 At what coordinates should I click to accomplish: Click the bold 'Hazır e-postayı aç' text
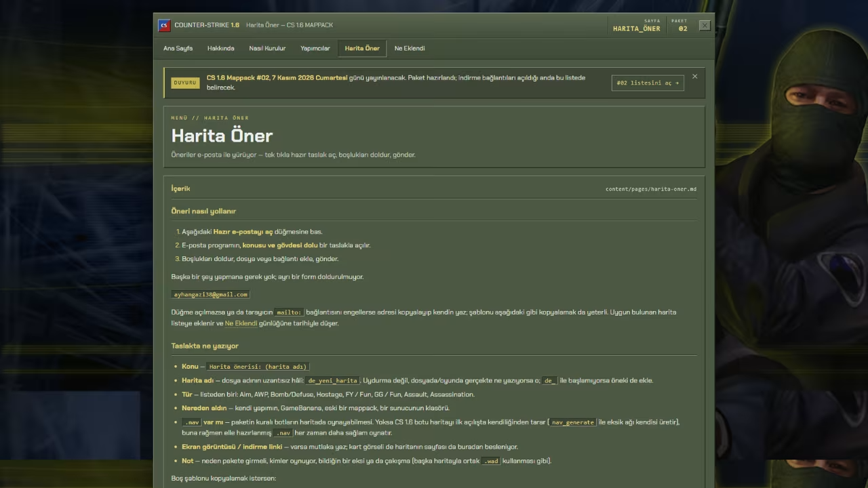pos(243,232)
